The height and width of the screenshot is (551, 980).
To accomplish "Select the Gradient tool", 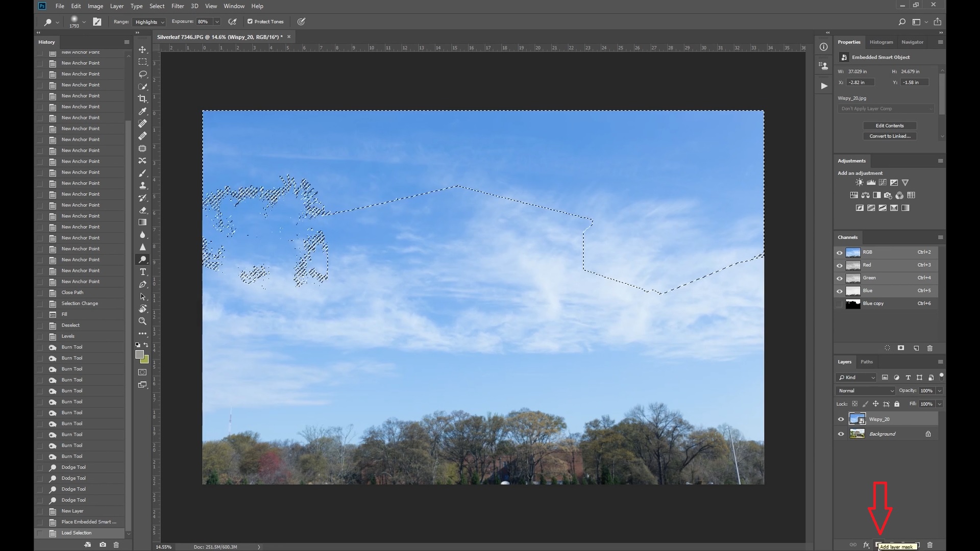I will click(142, 222).
